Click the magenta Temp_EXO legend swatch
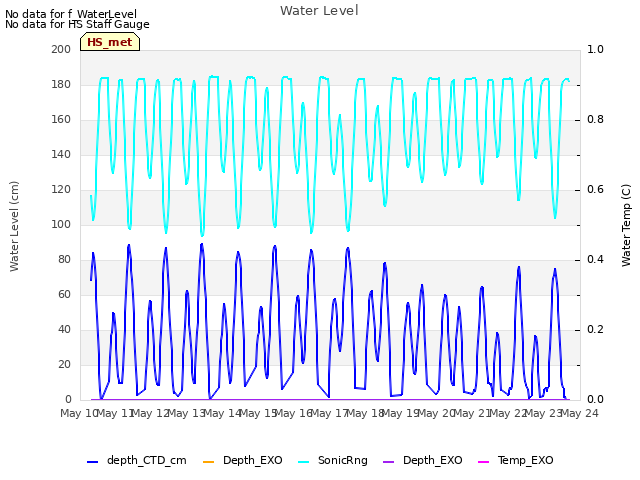The height and width of the screenshot is (480, 640). point(483,462)
